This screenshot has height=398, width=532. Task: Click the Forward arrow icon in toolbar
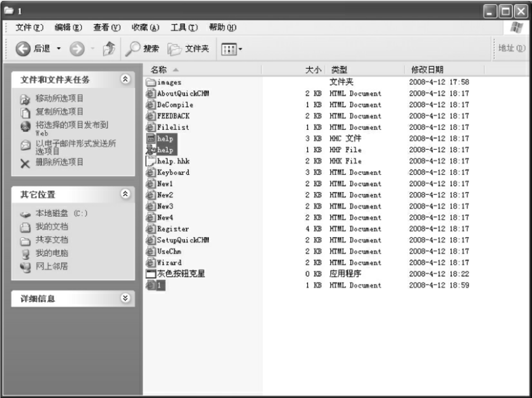point(77,49)
